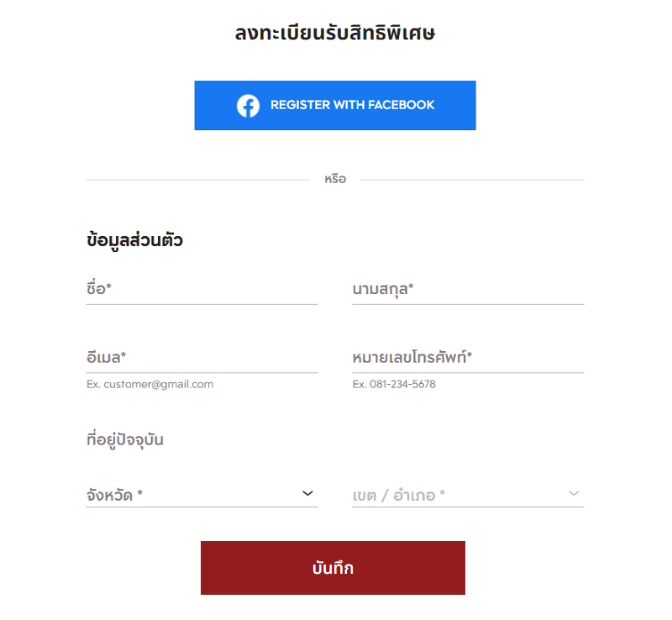Click the หรือ divider text

tap(335, 179)
